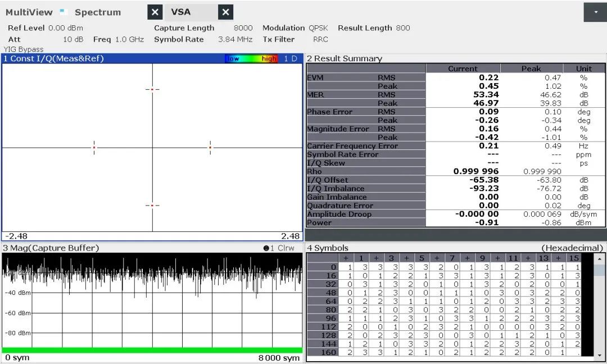Close the Spectrum tab
Image resolution: width=607 pixels, height=364 pixels.
155,12
